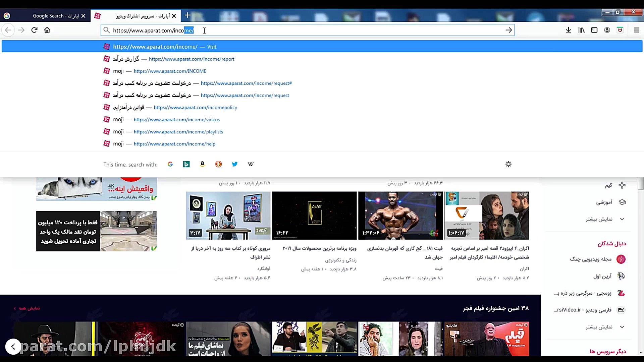
Task: Open search suggestion settings gear
Action: [x=508, y=164]
